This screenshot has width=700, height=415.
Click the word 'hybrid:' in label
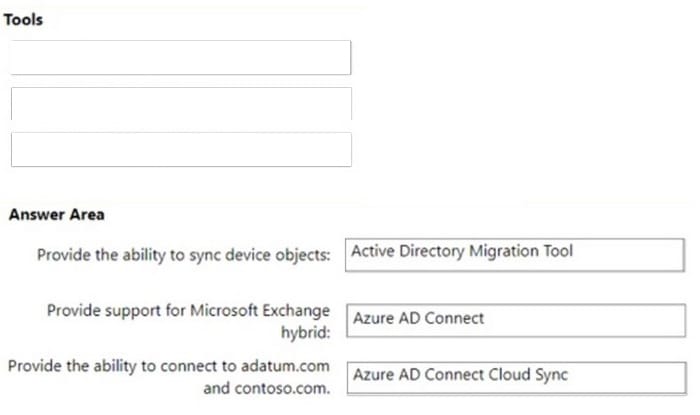click(305, 332)
